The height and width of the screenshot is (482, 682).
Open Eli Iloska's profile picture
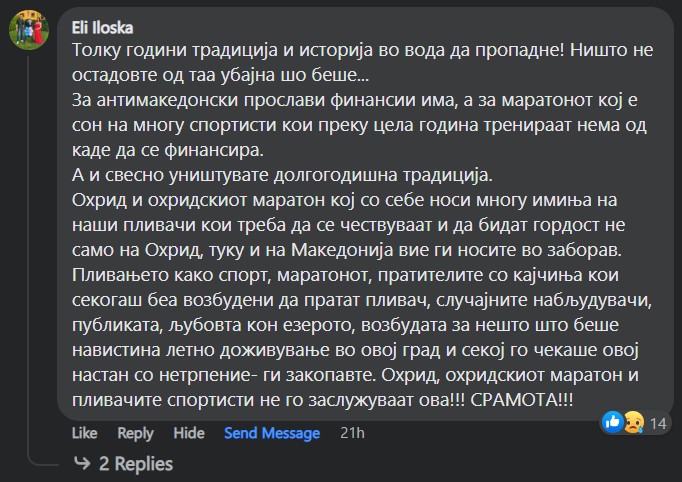[x=29, y=30]
